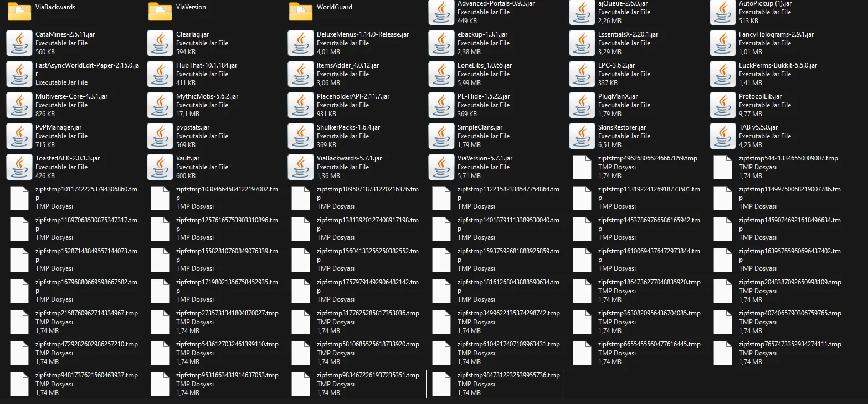Select the ajQueue-2.6.0.jar Java icon

[582, 12]
